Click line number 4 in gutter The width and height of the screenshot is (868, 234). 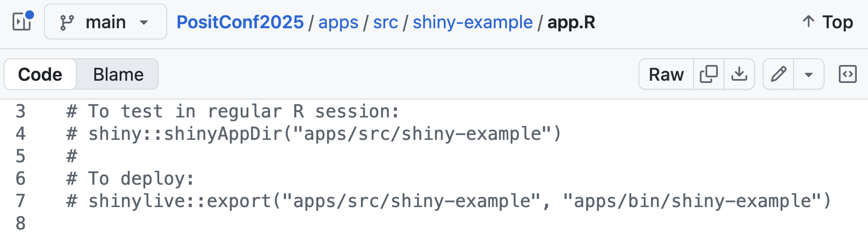coord(21,134)
